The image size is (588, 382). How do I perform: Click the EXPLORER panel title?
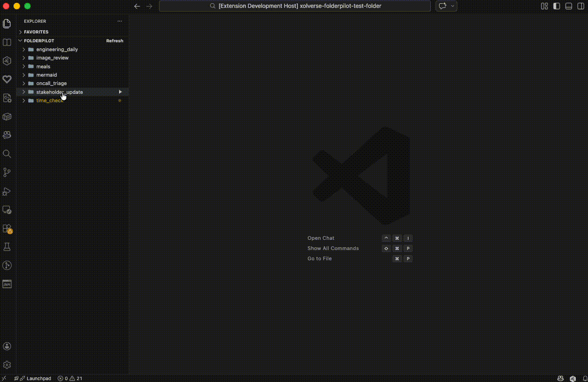point(35,21)
